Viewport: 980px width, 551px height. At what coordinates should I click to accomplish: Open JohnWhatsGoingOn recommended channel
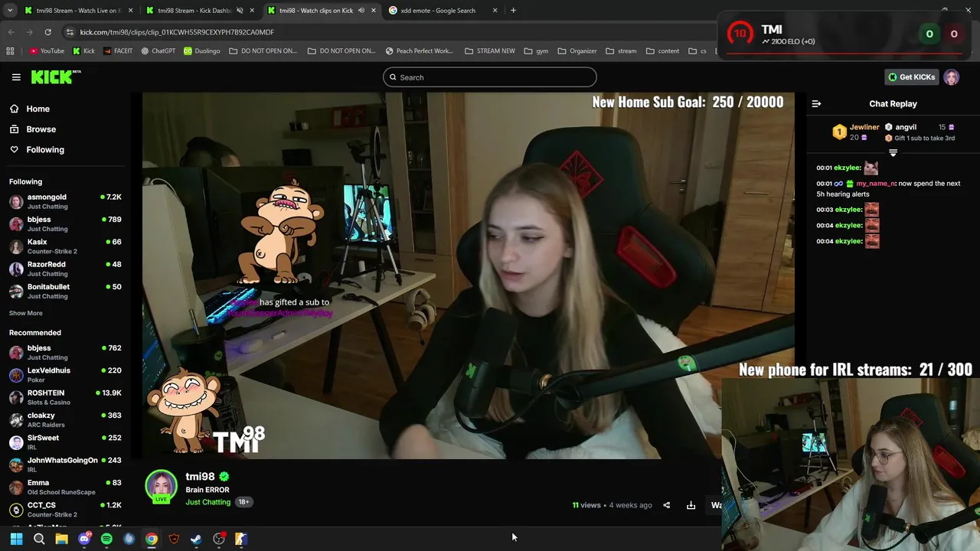pos(65,465)
